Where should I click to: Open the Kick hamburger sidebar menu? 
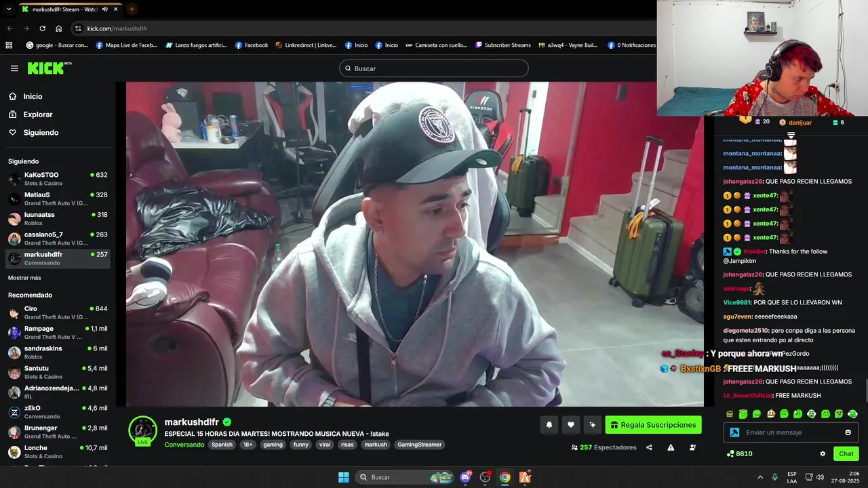[14, 68]
